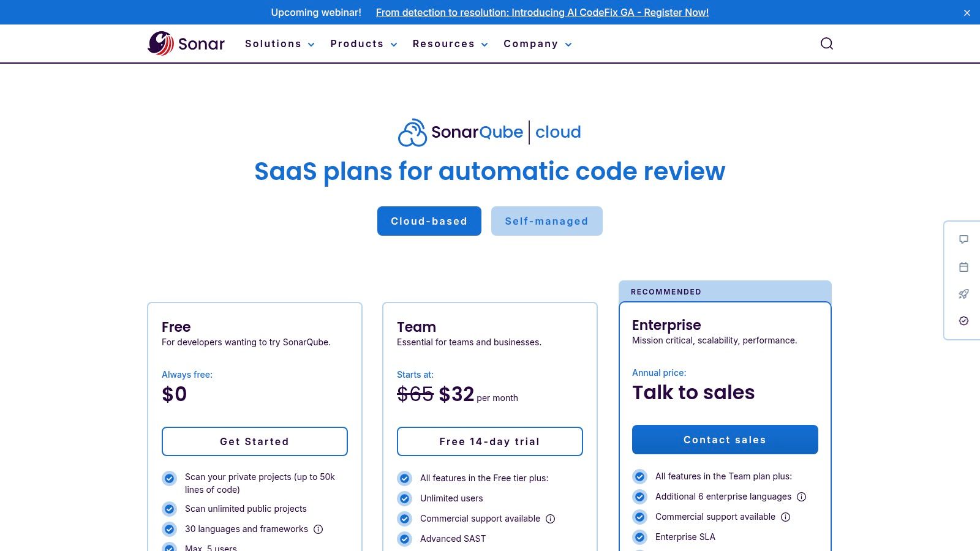Click info icon beside Team Commercial support available

550,519
